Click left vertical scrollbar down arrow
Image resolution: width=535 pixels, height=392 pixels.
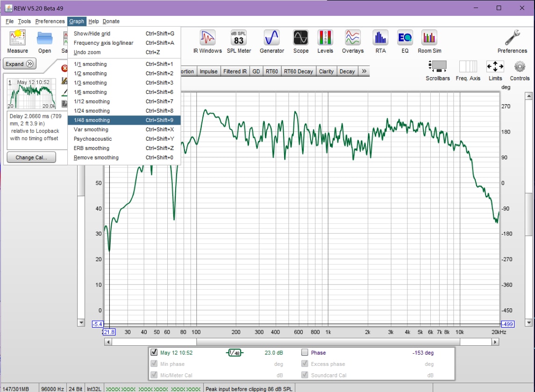(81, 322)
